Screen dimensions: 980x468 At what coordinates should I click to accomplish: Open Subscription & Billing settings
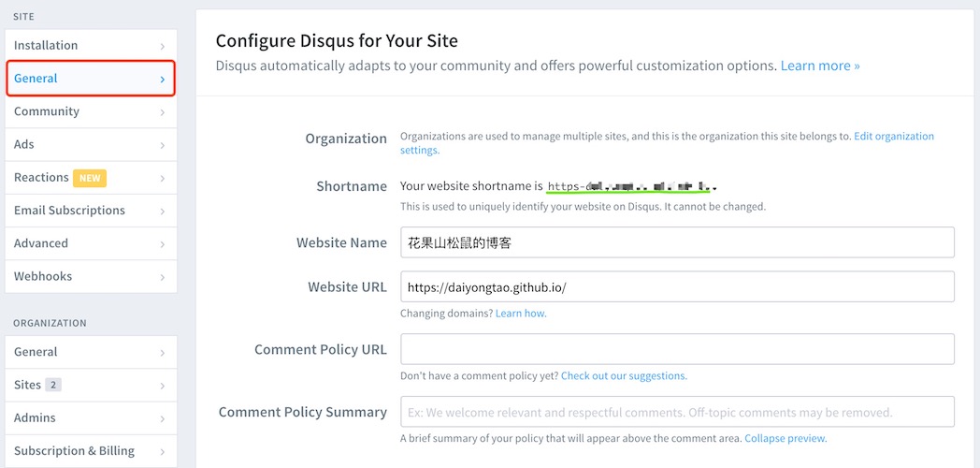click(x=92, y=451)
